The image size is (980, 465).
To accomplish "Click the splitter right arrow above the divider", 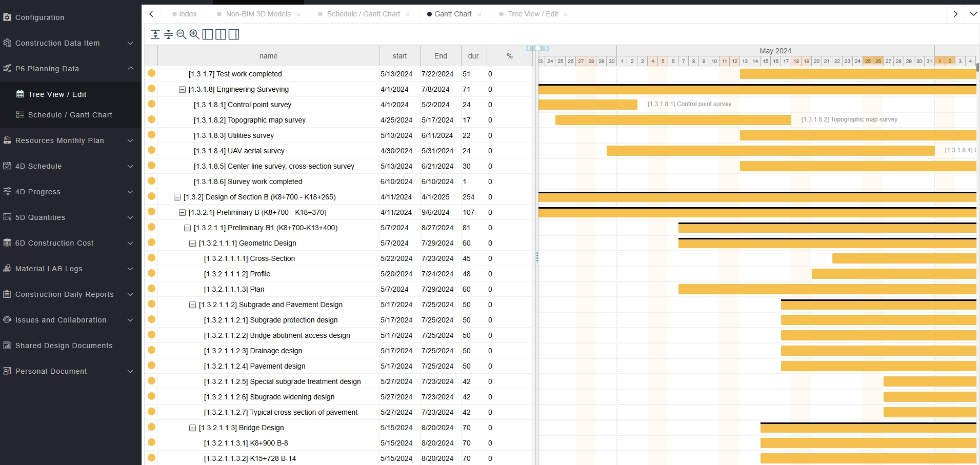I will (x=546, y=48).
